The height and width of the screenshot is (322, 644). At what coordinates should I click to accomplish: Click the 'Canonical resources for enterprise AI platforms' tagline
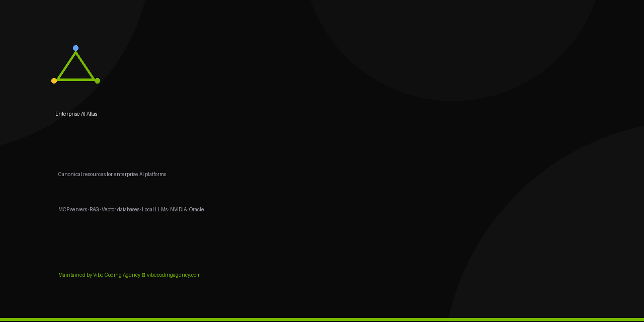(112, 175)
